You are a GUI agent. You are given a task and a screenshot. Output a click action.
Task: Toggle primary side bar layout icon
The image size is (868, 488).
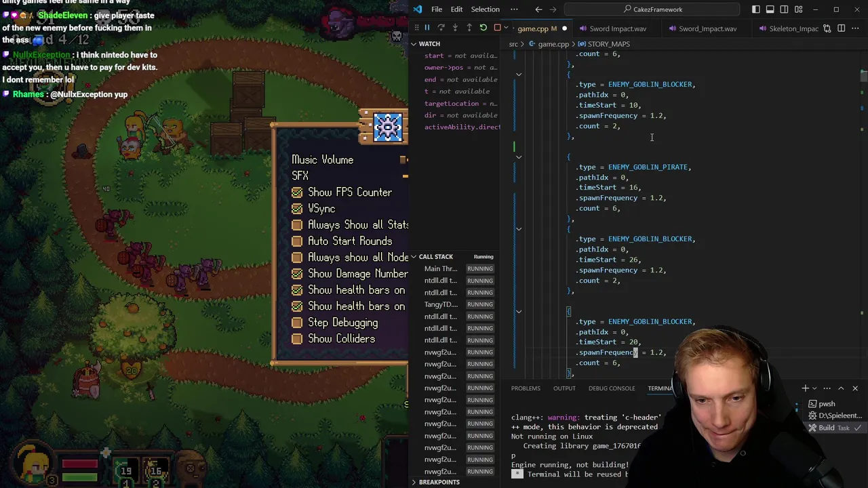point(756,9)
